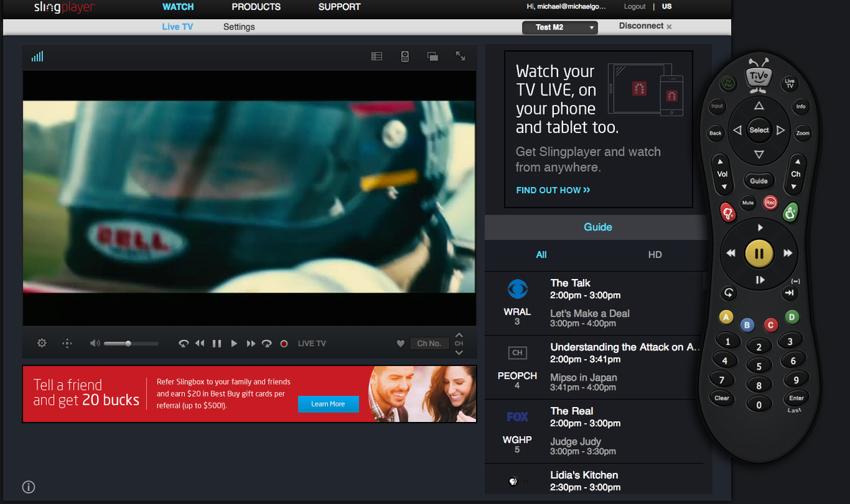Screen dimensions: 850x504
Task: Favorite the current channel with the heart
Action: [400, 343]
